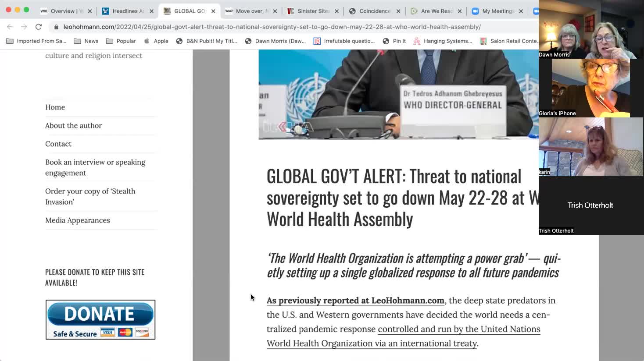Viewport: 644px width, 361px height.
Task: Focus the leohohmann.com address bar URL
Action: click(x=272, y=27)
